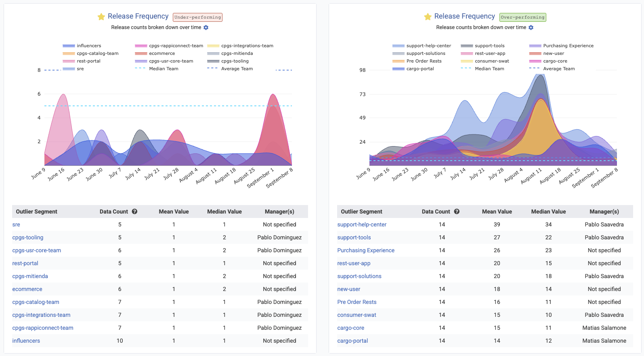Click Data Count help icon in Over-performing table

(x=457, y=212)
